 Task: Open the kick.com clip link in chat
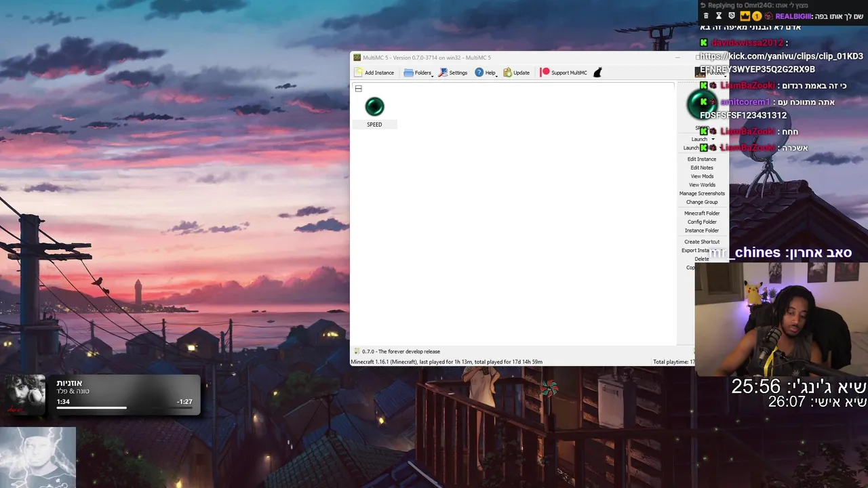coord(781,62)
